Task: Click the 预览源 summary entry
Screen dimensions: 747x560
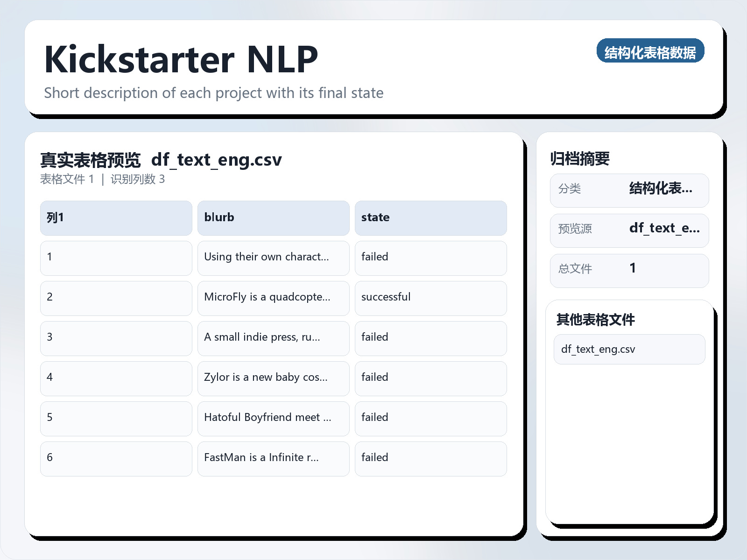Action: tap(629, 230)
